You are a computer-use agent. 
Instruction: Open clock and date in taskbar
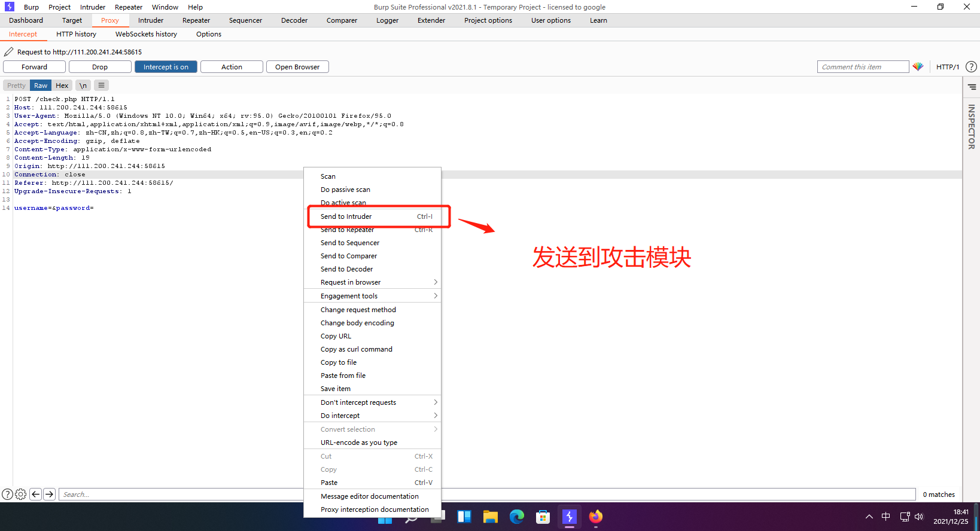pyautogui.click(x=951, y=517)
